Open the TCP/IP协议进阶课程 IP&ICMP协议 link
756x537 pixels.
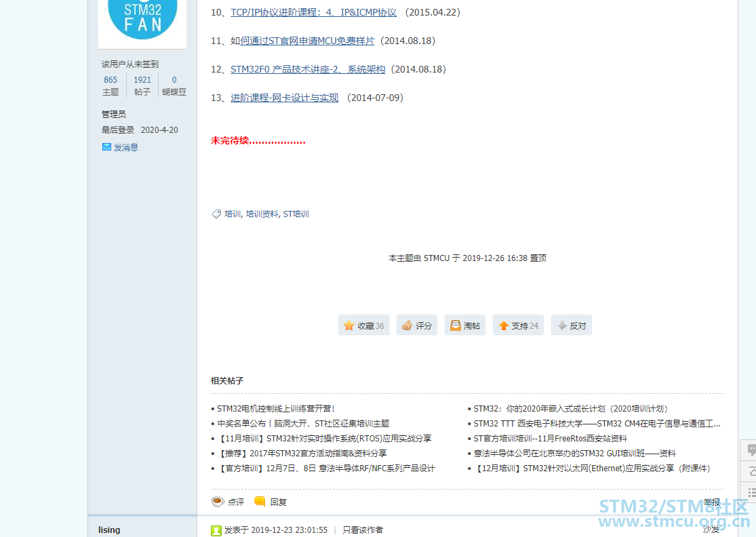tap(313, 12)
